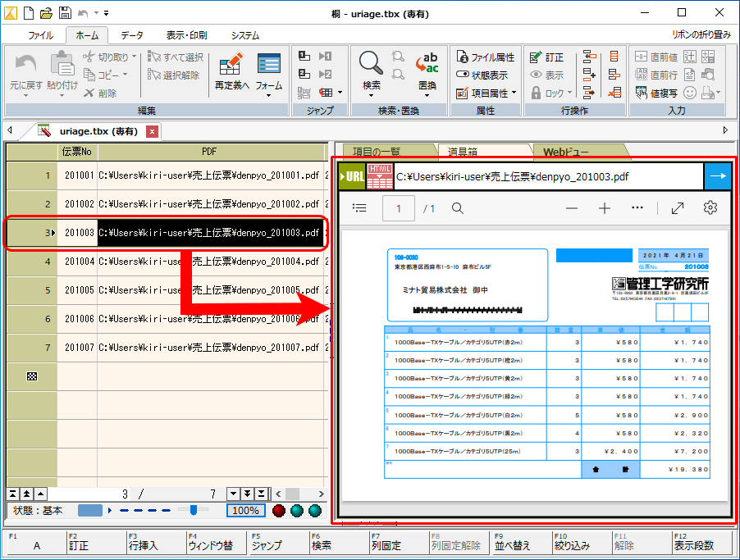Viewport: 740px width, 560px height.
Task: Open the PDF table of contents list icon
Action: pos(359,208)
